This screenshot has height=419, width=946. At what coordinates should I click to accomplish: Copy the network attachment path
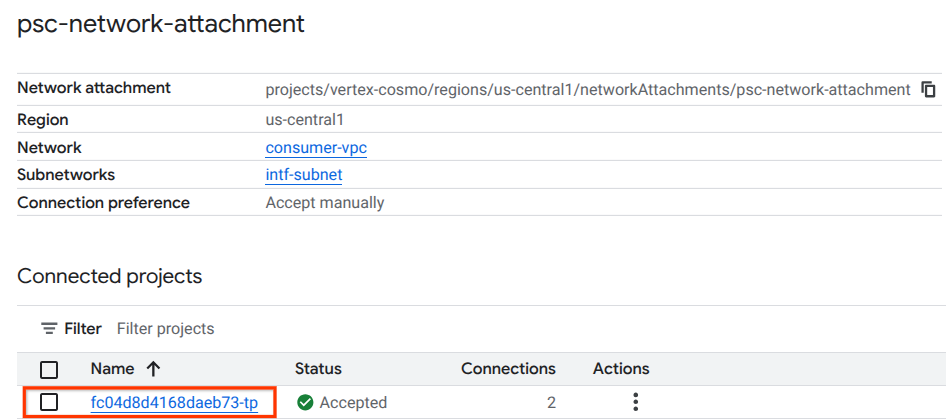coord(928,90)
